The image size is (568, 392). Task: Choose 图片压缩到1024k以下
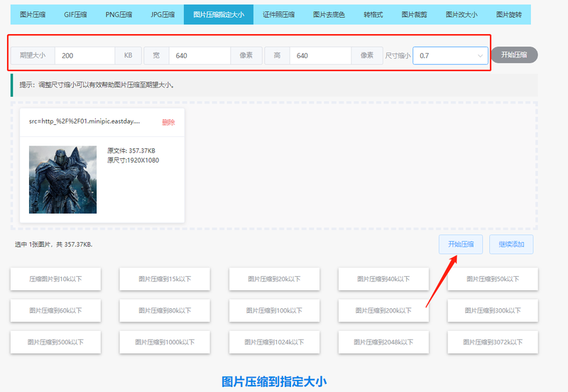[274, 342]
